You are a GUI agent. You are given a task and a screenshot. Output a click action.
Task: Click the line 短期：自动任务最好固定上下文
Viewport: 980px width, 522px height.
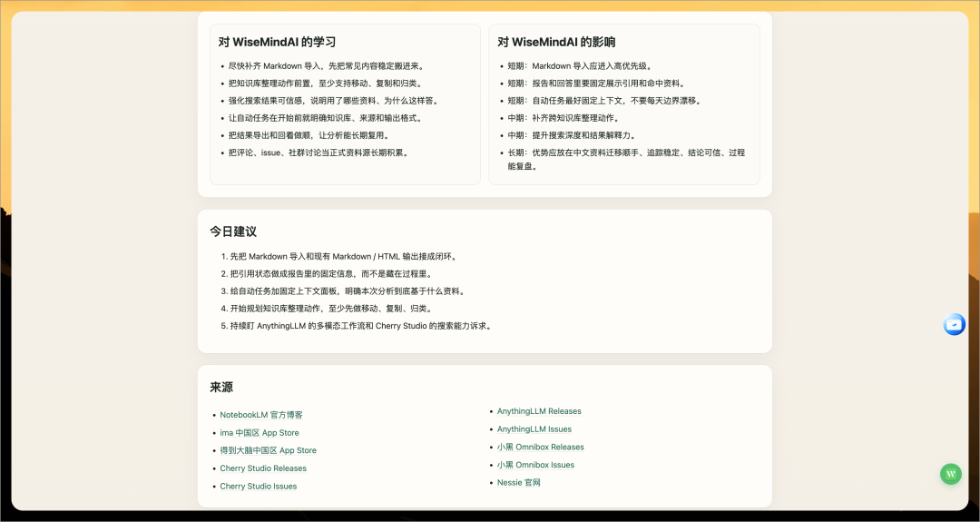tap(604, 101)
